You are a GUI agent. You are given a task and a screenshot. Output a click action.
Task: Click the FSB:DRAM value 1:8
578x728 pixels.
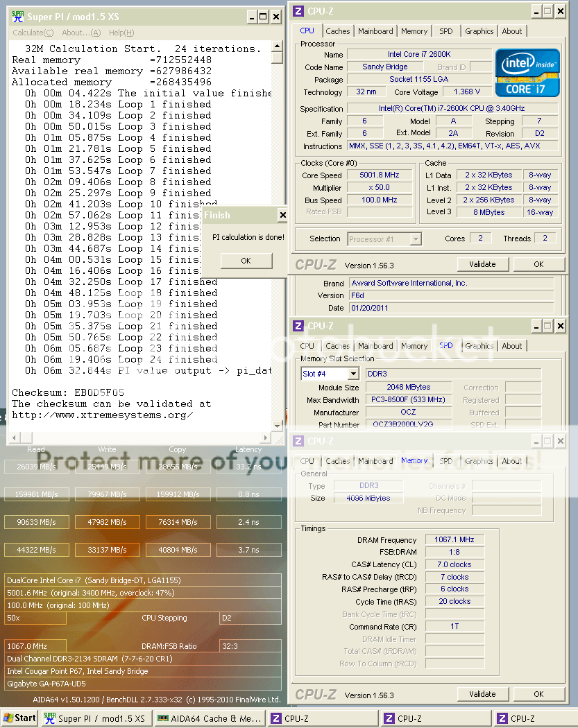tap(454, 552)
